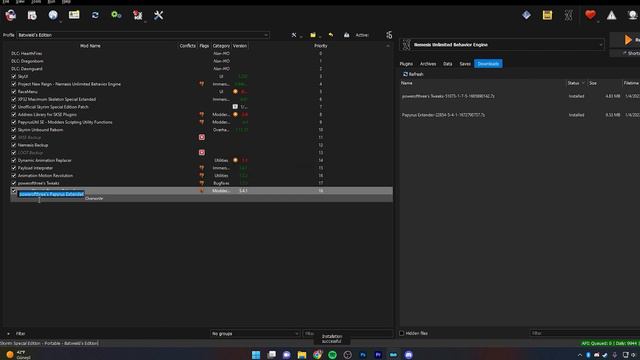Open File Explorer from the taskbar
Screen dimensions: 640x360
[302, 355]
